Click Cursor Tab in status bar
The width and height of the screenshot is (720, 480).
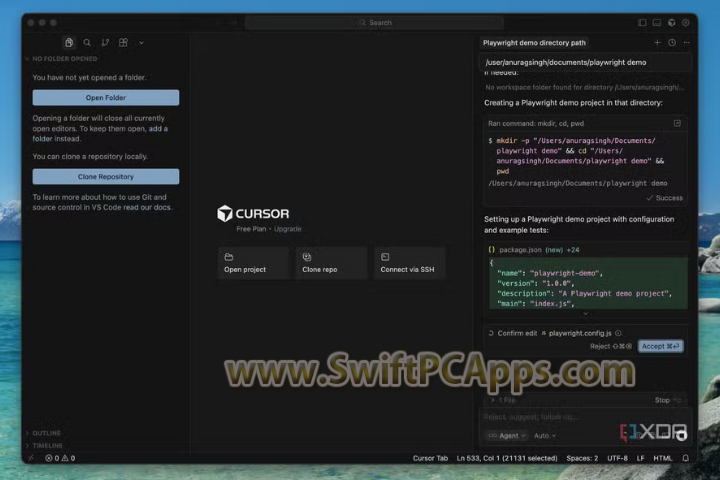click(430, 458)
